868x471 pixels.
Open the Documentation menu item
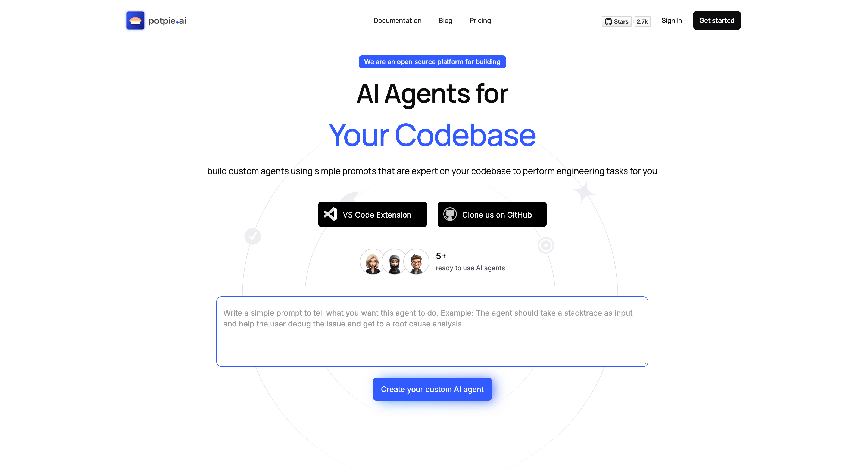point(397,20)
